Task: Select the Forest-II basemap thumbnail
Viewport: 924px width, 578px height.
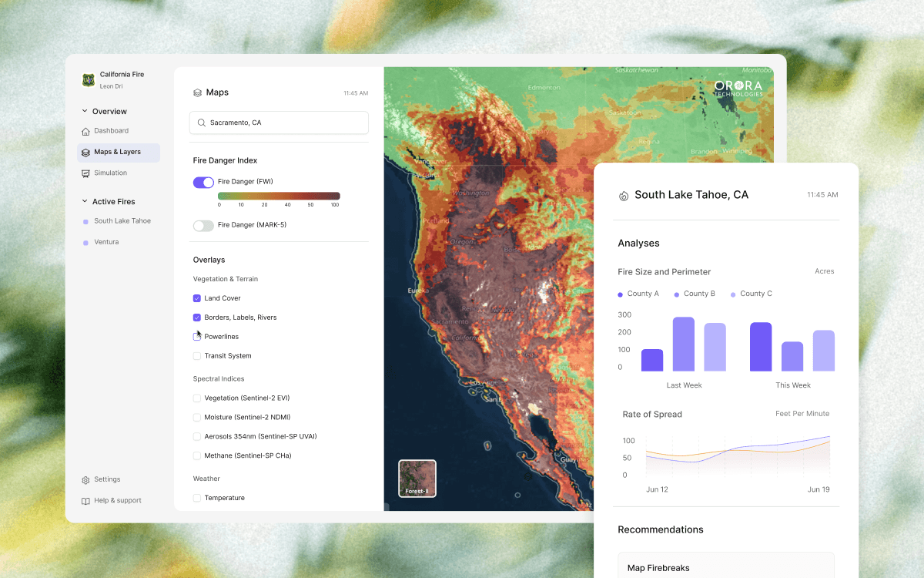Action: coord(417,478)
